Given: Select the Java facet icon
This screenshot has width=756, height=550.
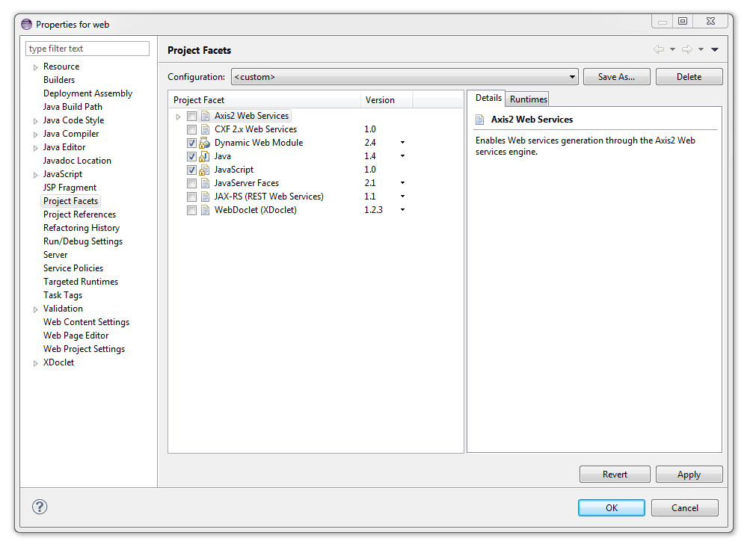Looking at the screenshot, I should click(x=206, y=155).
